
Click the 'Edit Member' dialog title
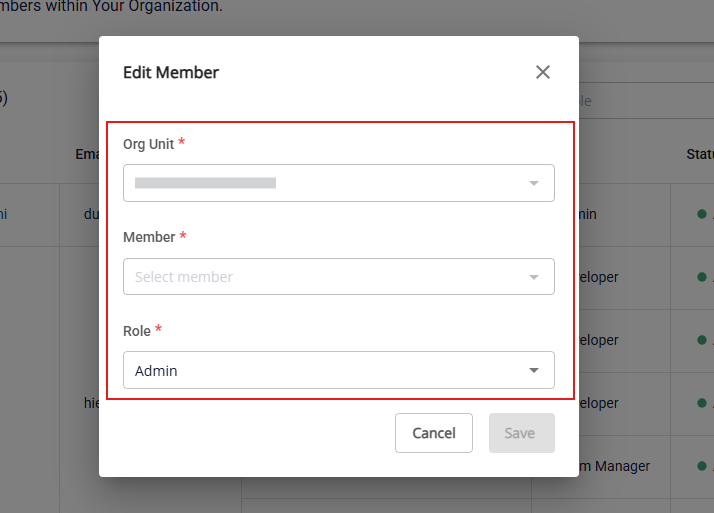click(171, 72)
